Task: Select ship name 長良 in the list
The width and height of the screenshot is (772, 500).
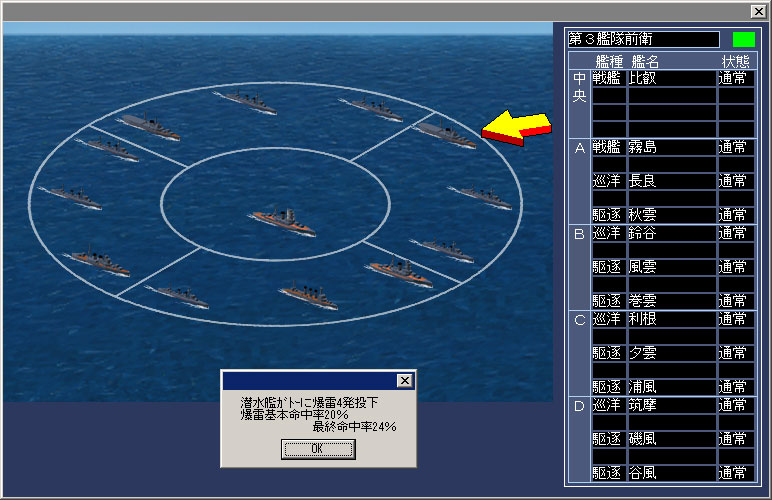Action: coord(672,181)
